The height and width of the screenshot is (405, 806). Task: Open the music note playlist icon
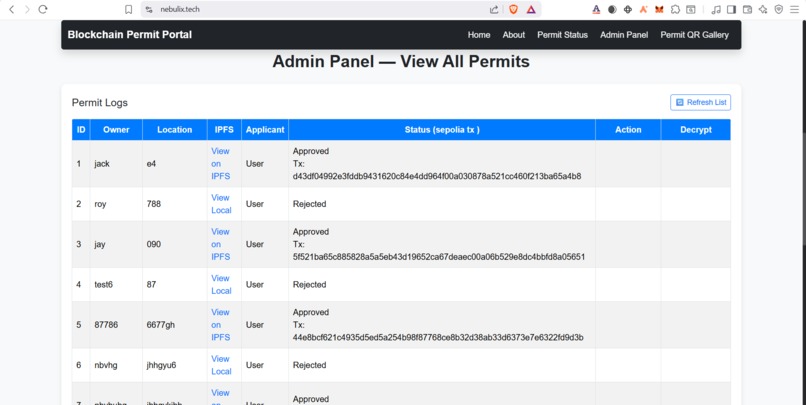point(716,9)
